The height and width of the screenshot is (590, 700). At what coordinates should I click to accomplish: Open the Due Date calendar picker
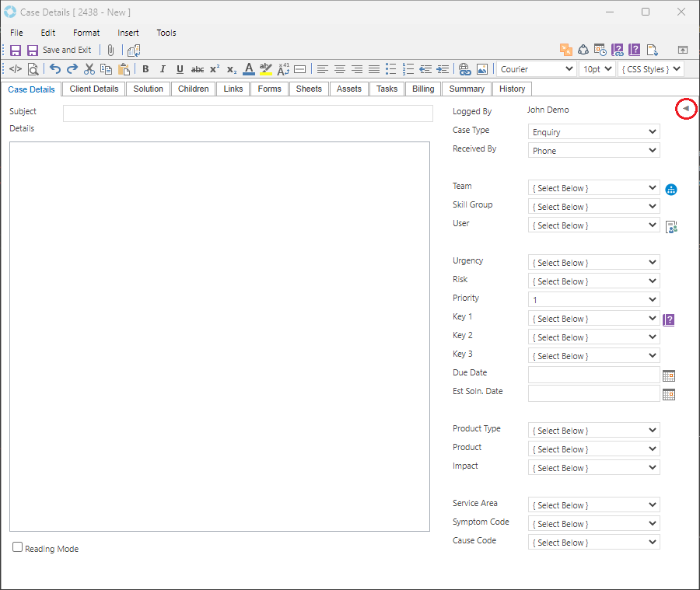668,375
